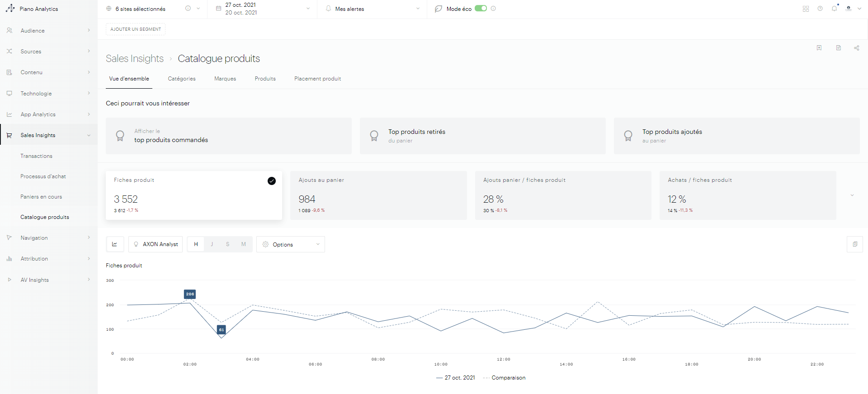The height and width of the screenshot is (394, 868).
Task: Open the Options dropdown
Action: pos(291,244)
